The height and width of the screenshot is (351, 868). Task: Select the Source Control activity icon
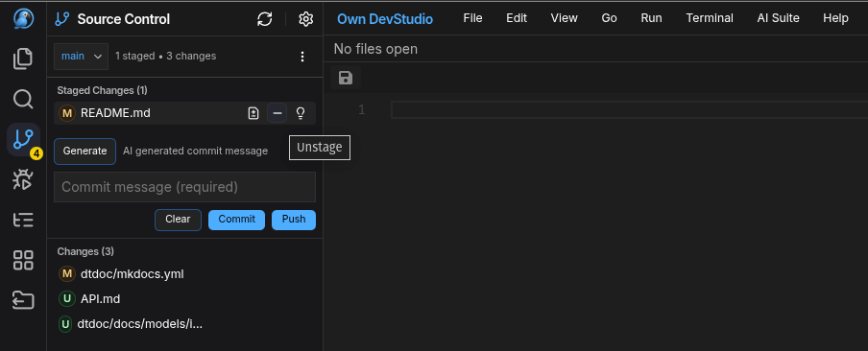tap(23, 139)
